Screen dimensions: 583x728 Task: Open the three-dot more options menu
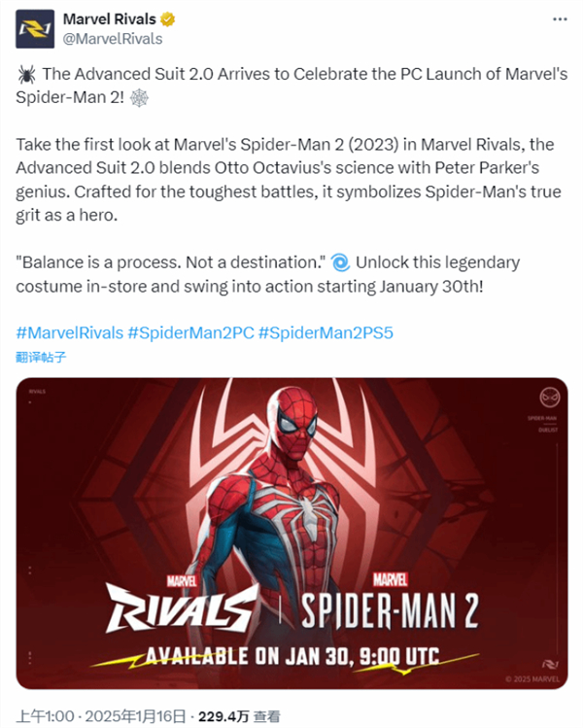pos(560,19)
